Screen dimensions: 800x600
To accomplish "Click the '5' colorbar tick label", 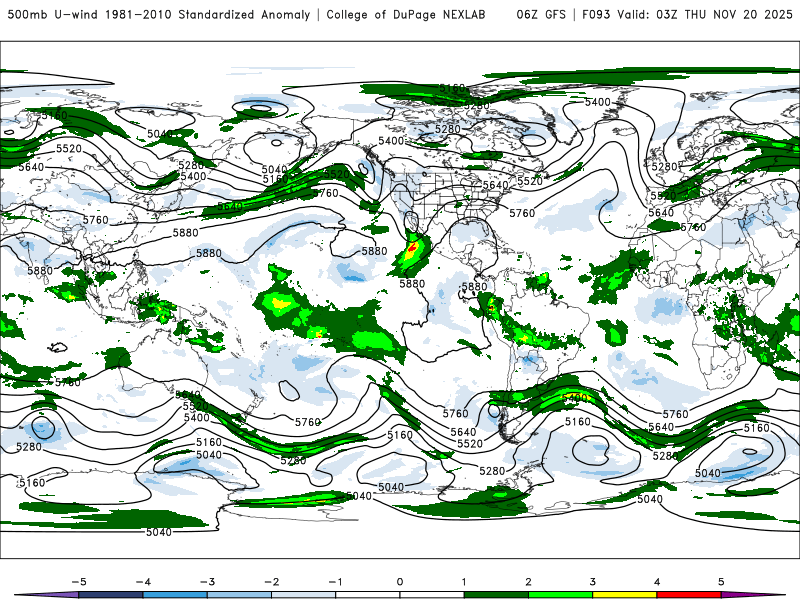I will [x=721, y=582].
